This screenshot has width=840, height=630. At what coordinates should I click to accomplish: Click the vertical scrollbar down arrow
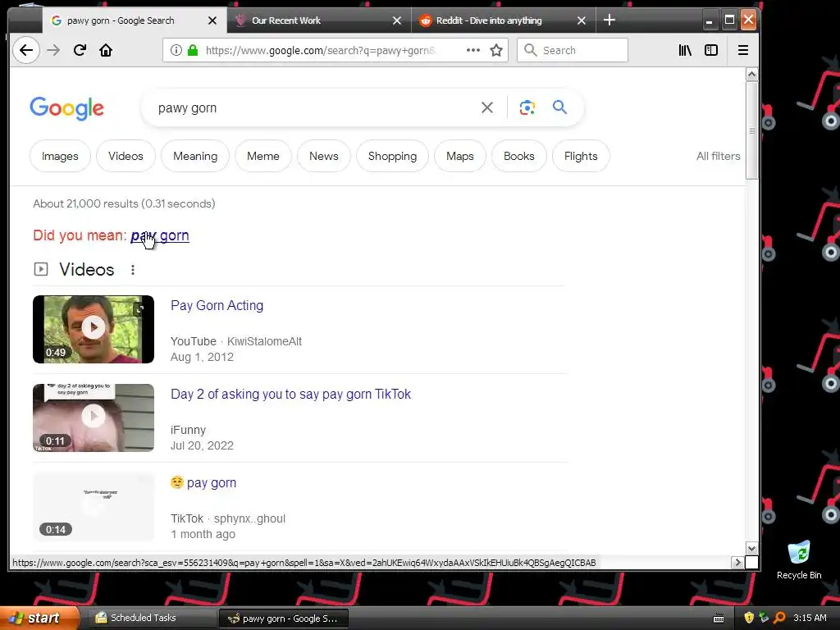pos(751,549)
